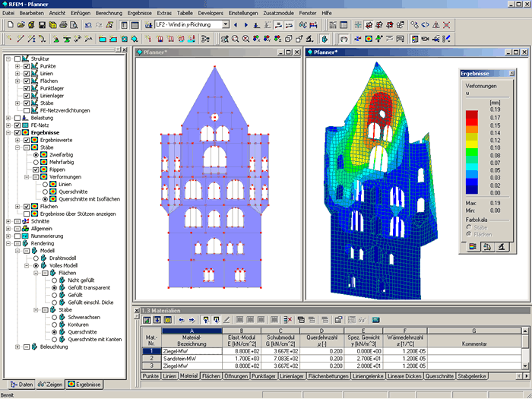
Task: Select the Mehrfarbig radio button
Action: click(36, 162)
